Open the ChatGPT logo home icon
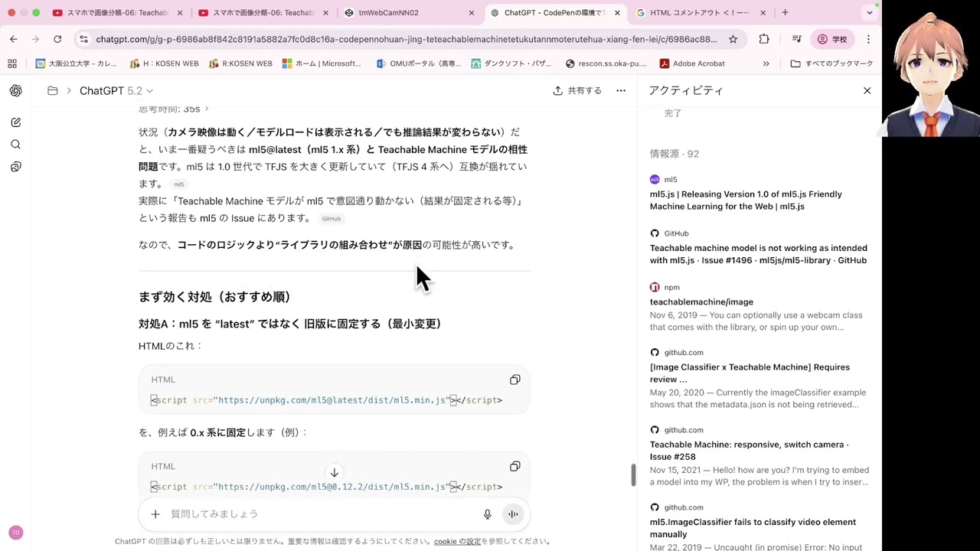 tap(15, 90)
